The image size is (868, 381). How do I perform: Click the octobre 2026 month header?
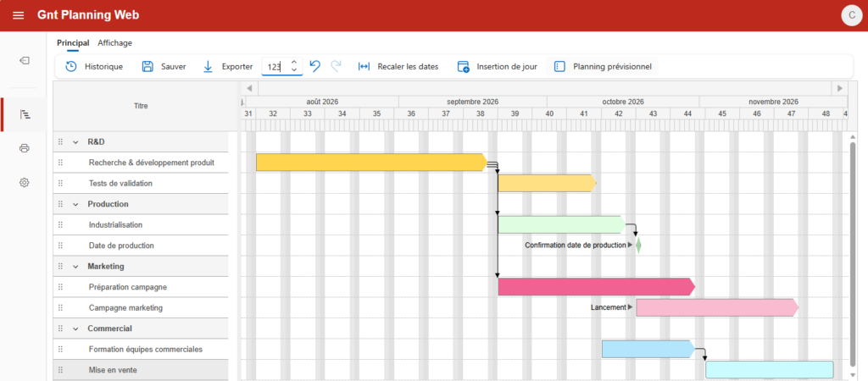coord(623,102)
